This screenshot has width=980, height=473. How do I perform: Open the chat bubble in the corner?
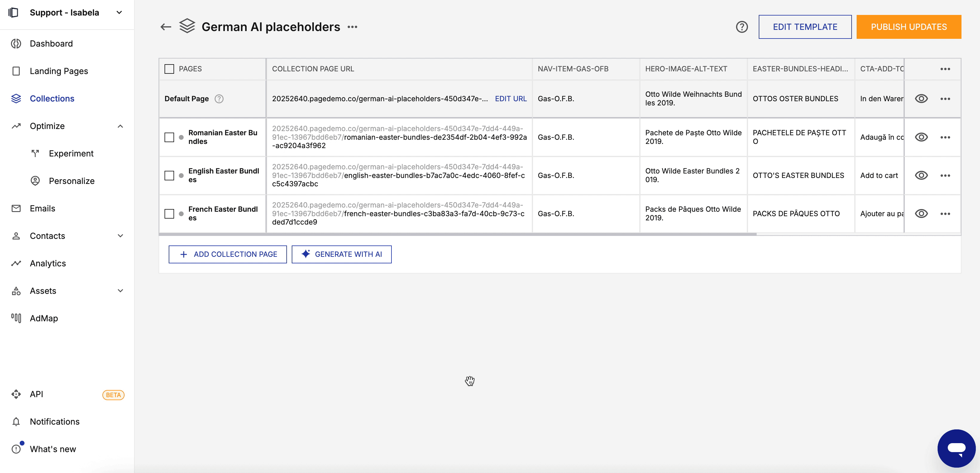[x=956, y=448]
